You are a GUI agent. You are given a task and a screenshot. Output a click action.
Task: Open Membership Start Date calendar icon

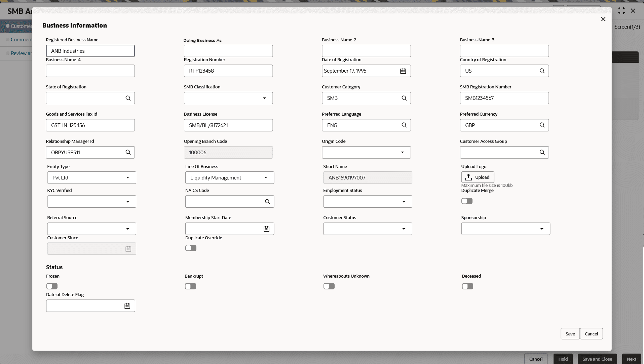[266, 229]
